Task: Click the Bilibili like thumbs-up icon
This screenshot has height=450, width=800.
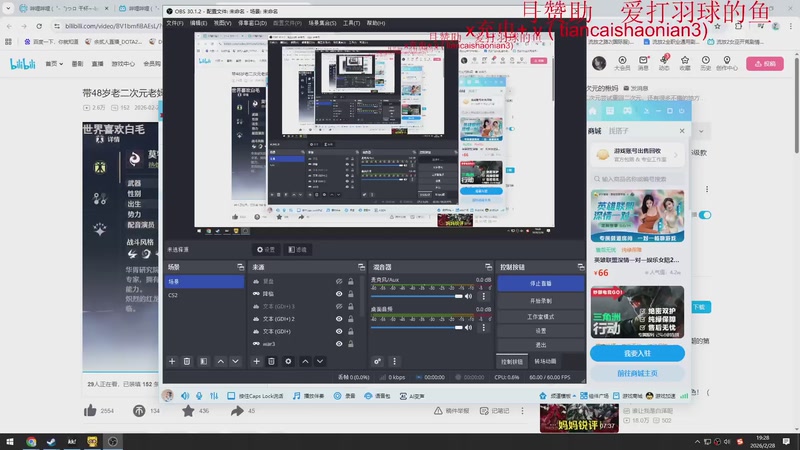Action: tap(90, 410)
